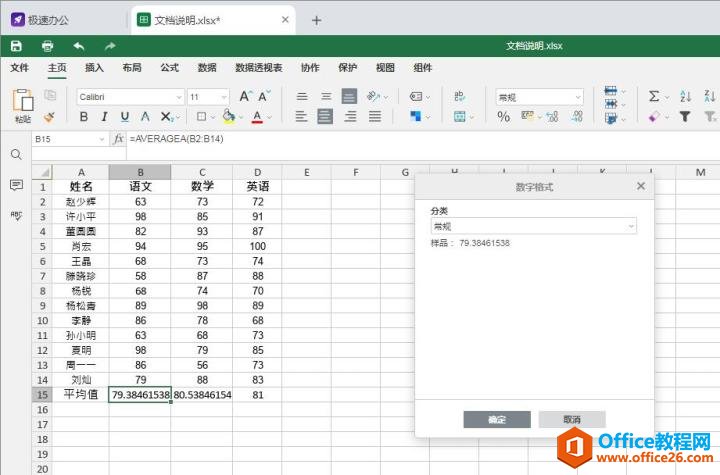This screenshot has height=475, width=720.
Task: Apply the format painter brush
Action: coord(50,117)
